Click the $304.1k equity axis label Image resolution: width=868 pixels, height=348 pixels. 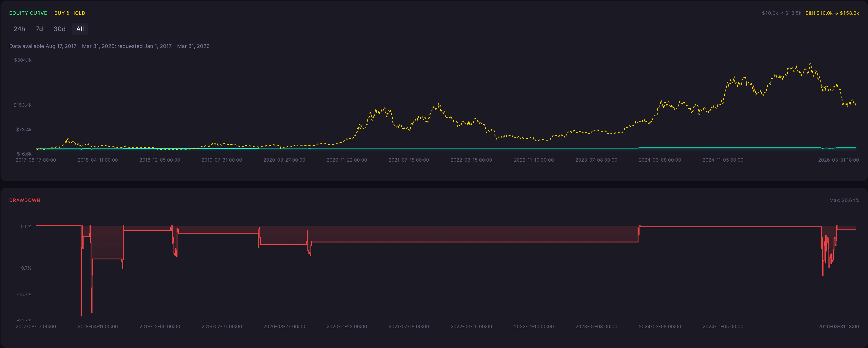[23, 60]
